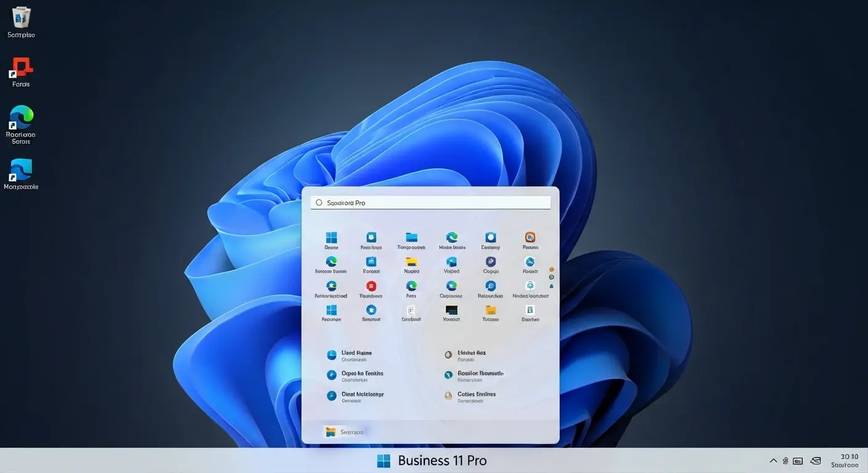
Task: Open the Edge app labeled 'Nodae Łesox'
Action: coord(452,241)
